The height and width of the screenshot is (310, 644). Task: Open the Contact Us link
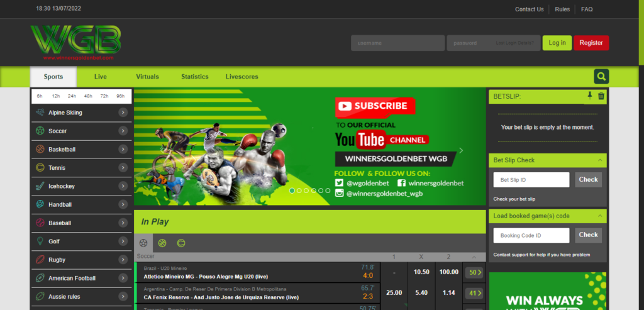tap(530, 9)
